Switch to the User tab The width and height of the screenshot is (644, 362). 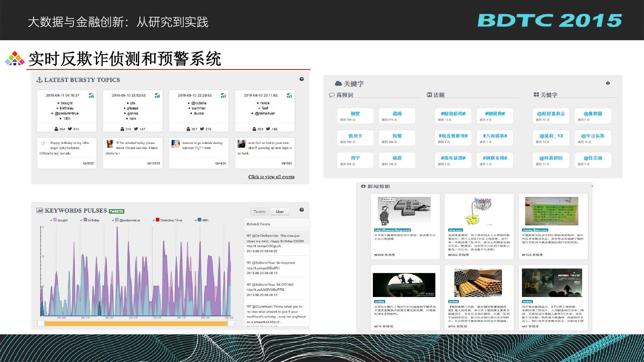(280, 212)
